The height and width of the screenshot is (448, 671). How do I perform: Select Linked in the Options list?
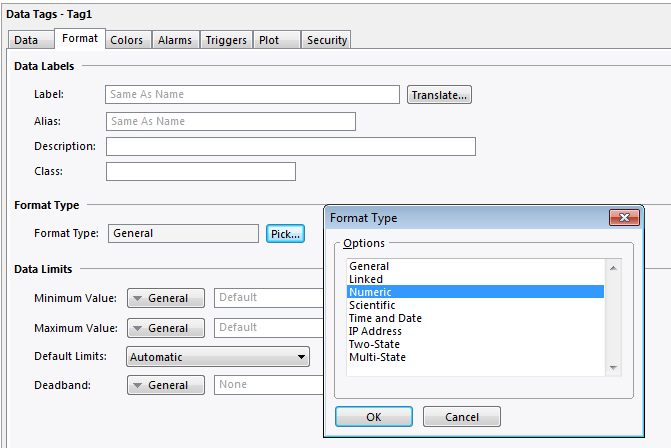tap(475, 279)
